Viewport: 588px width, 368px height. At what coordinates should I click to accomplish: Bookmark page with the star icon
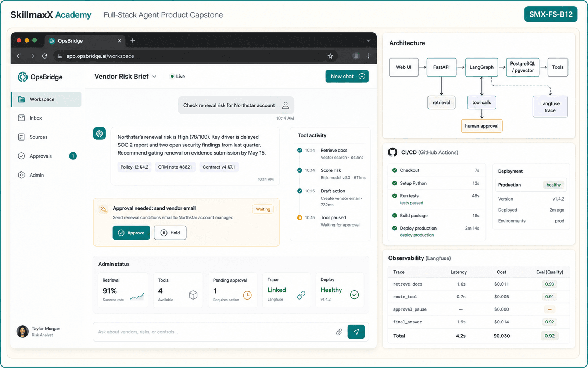click(330, 56)
